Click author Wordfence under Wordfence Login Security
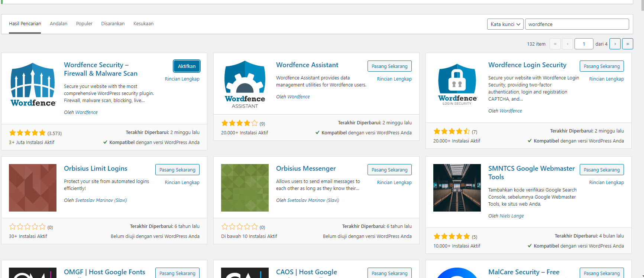The height and width of the screenshot is (278, 644). click(511, 111)
